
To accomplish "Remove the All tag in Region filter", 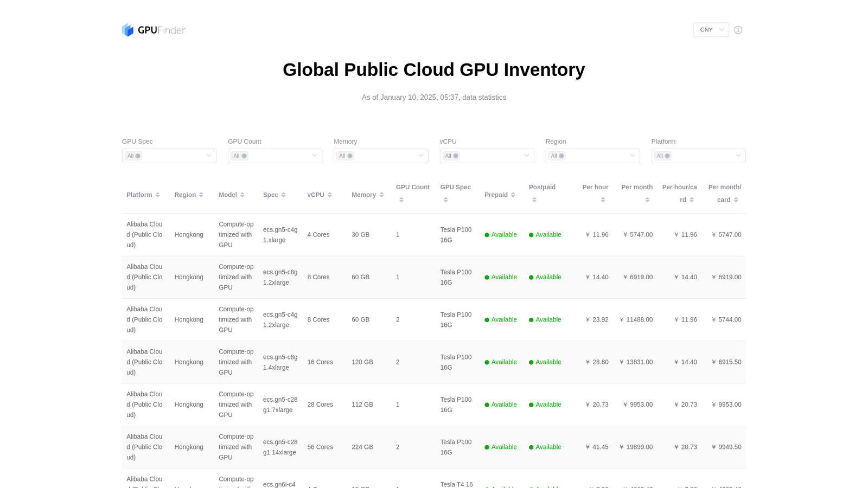I will pyautogui.click(x=561, y=156).
